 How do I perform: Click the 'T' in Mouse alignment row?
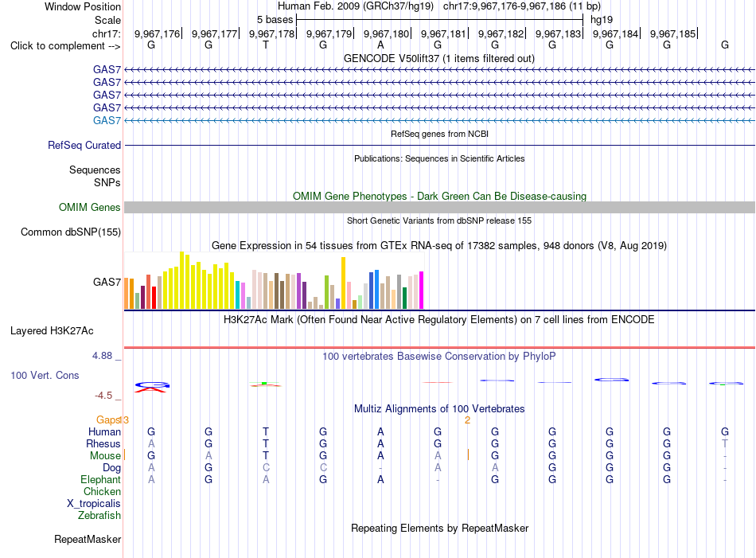266,456
